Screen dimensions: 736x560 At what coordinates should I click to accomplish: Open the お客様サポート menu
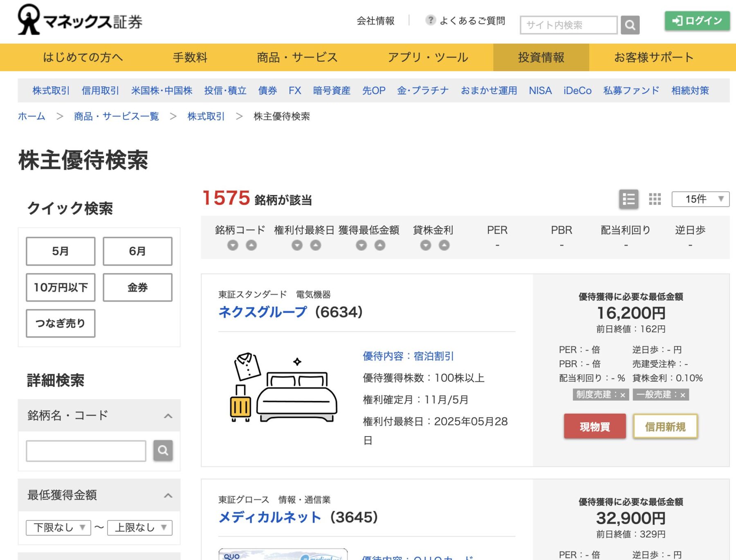[654, 57]
